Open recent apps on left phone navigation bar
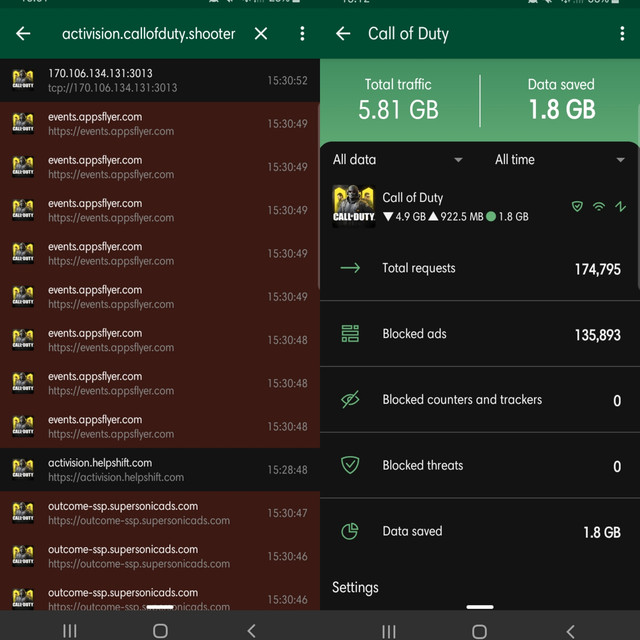The height and width of the screenshot is (640, 640). pyautogui.click(x=70, y=631)
